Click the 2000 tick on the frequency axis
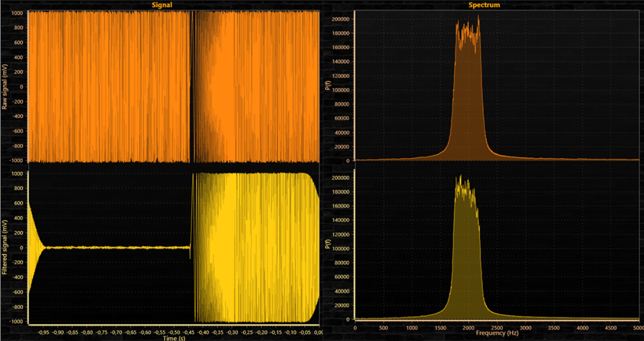This screenshot has height=341, width=644. [468, 328]
